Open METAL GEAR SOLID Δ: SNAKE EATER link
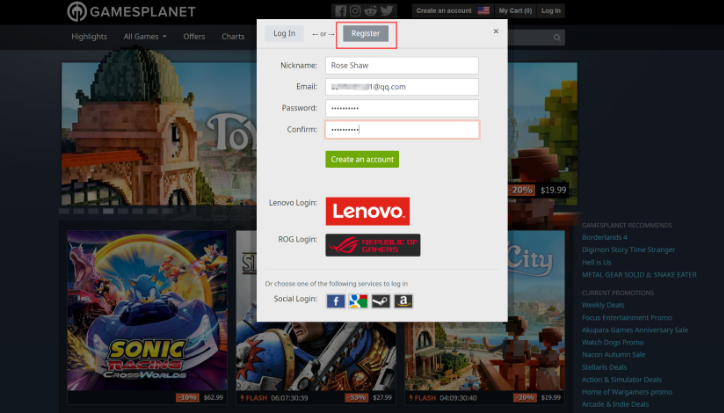The image size is (724, 413). (639, 275)
